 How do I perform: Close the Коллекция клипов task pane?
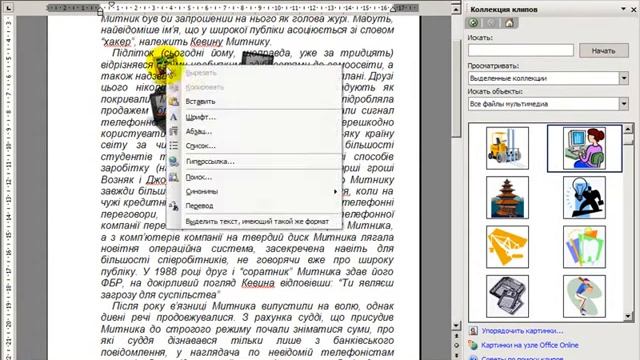pyautogui.click(x=634, y=9)
